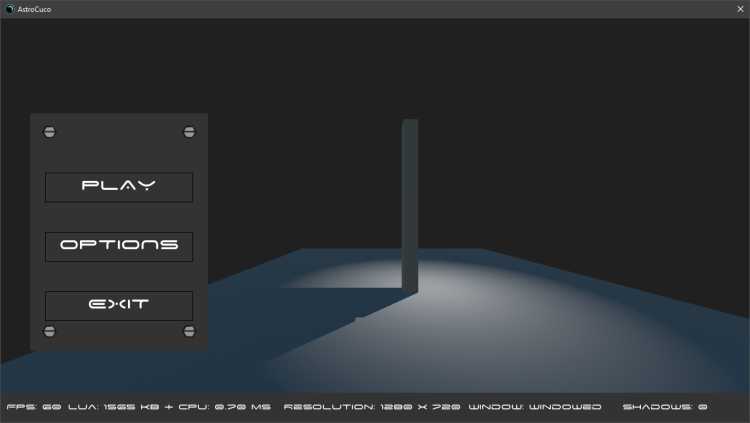Click the top-left screw on menu panel

coord(49,132)
